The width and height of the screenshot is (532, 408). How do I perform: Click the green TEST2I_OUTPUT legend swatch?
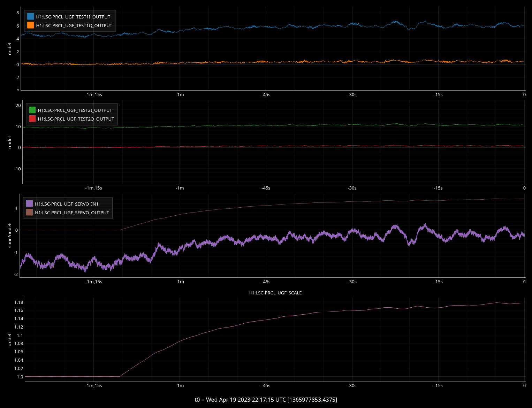pos(32,110)
